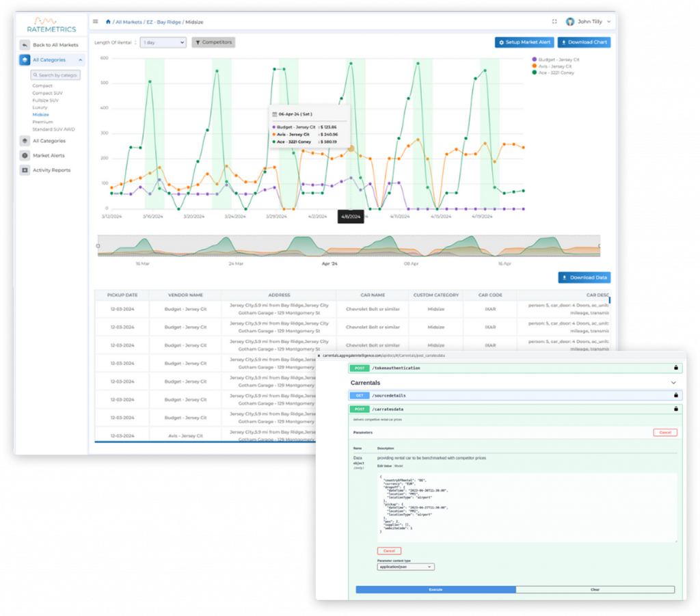
Task: Select the Premium category
Action: point(42,122)
